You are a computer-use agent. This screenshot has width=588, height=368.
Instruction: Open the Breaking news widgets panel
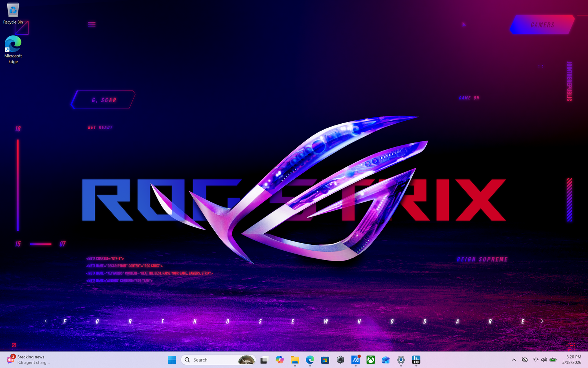pos(28,360)
